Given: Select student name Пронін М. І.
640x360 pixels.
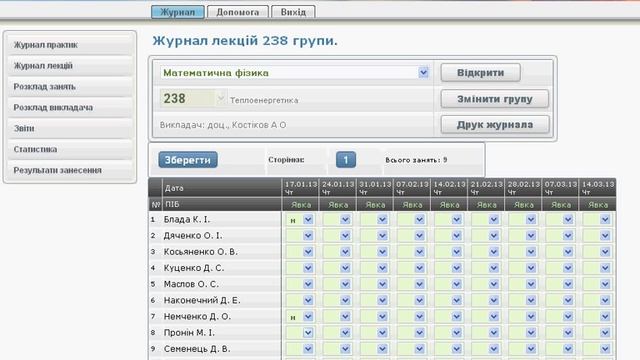Looking at the screenshot, I should pyautogui.click(x=189, y=333).
